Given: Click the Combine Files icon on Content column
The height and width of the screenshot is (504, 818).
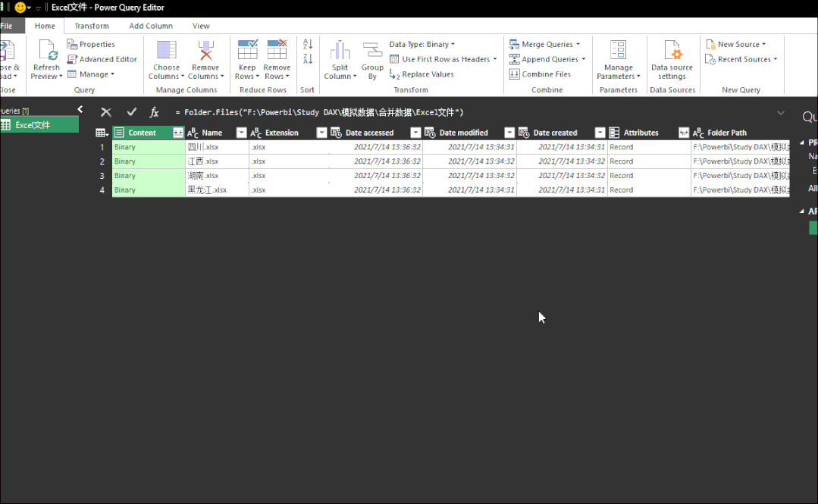Looking at the screenshot, I should [178, 133].
